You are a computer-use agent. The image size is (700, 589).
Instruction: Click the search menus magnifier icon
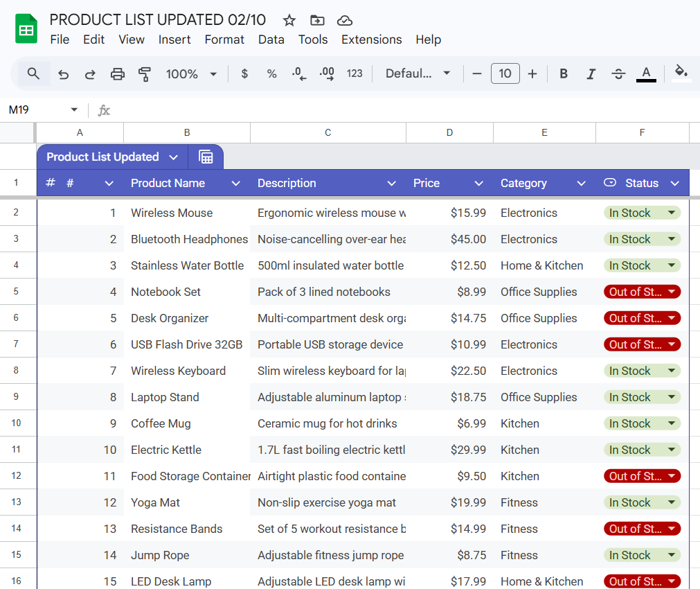coord(33,73)
